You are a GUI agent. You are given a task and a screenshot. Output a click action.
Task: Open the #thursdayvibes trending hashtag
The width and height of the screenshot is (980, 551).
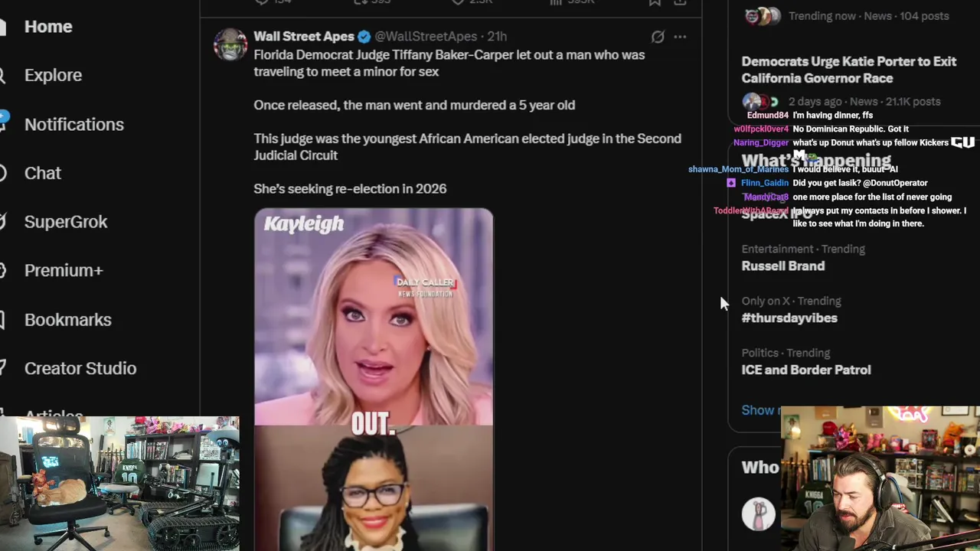(x=789, y=318)
